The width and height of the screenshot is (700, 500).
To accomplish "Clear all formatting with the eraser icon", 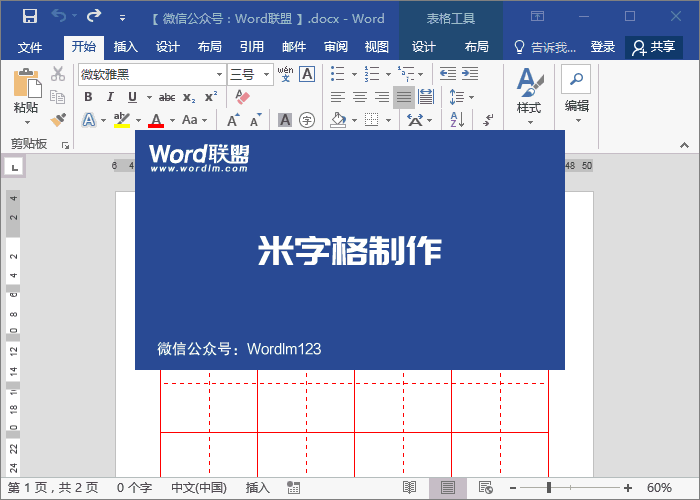I will pyautogui.click(x=242, y=97).
